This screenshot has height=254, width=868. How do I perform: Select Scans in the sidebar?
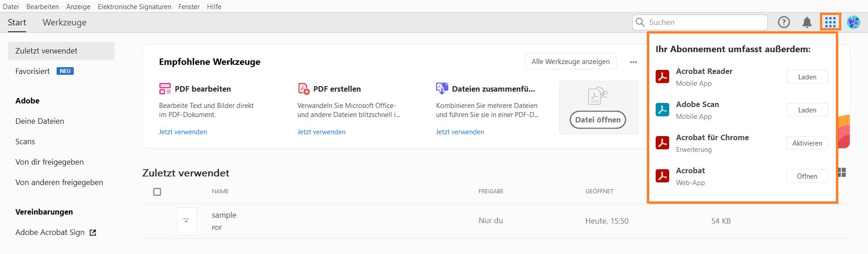25,142
